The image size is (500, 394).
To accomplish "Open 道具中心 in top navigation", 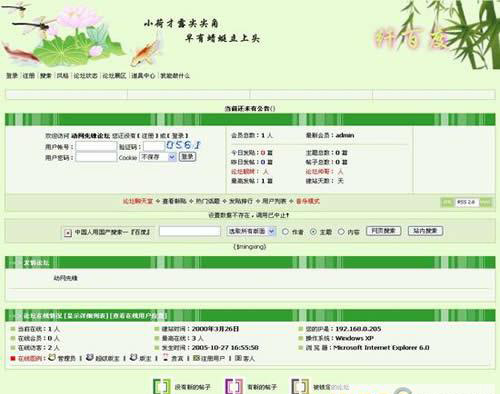I will pos(143,76).
